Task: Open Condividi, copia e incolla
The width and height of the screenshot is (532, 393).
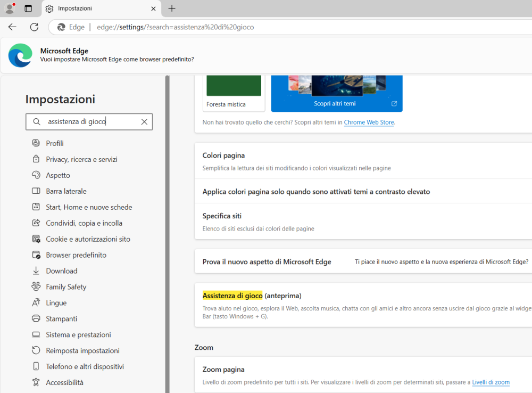Action: 84,223
